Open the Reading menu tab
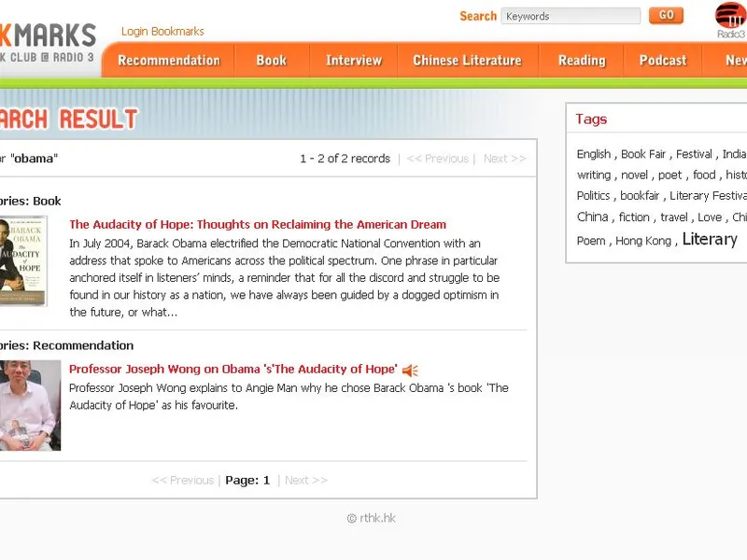The height and width of the screenshot is (560, 747). (582, 61)
